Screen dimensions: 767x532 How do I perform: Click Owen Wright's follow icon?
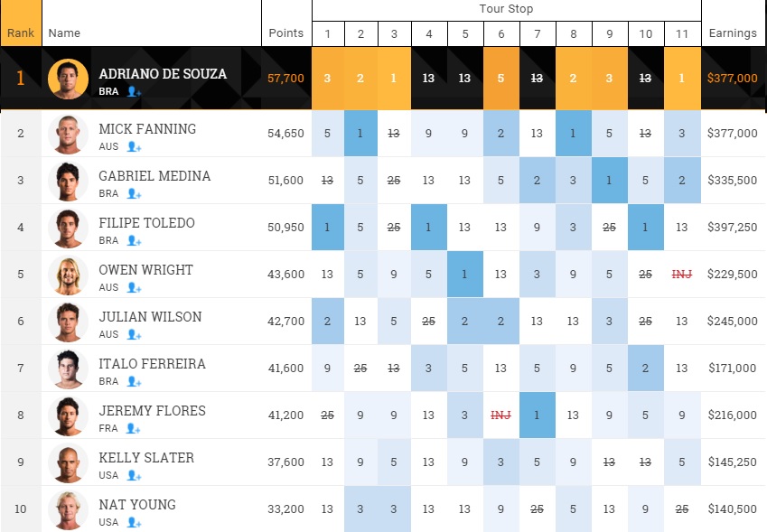[134, 287]
